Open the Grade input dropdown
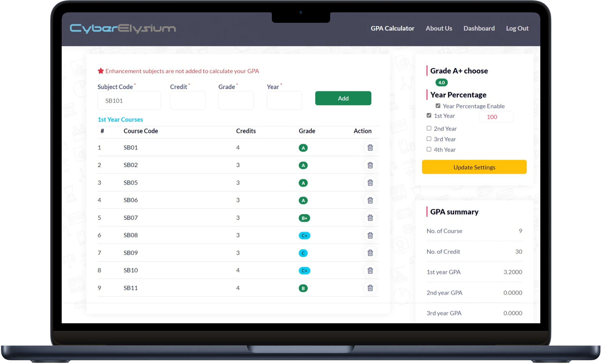 236,100
